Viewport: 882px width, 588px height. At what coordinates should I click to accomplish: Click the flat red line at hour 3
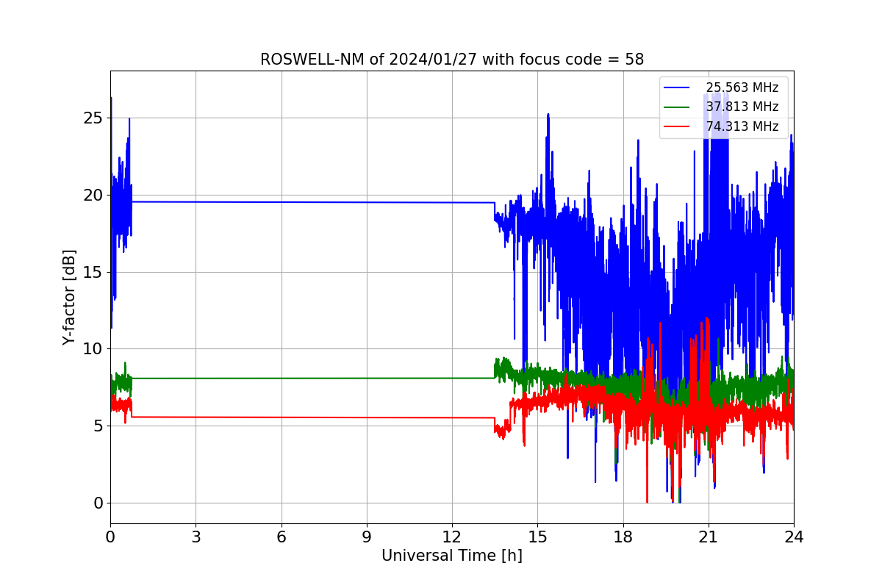196,417
